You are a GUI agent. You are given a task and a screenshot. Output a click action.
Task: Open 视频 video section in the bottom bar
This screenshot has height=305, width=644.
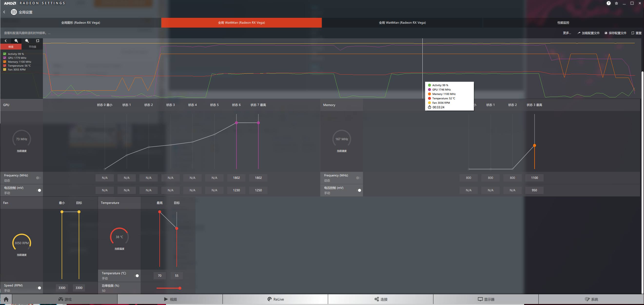(170, 299)
